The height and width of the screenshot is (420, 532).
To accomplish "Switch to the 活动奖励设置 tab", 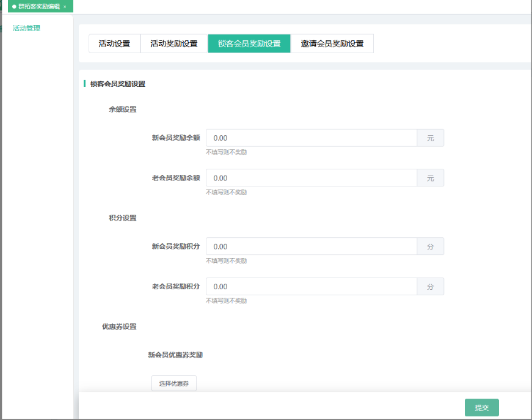I will (173, 44).
